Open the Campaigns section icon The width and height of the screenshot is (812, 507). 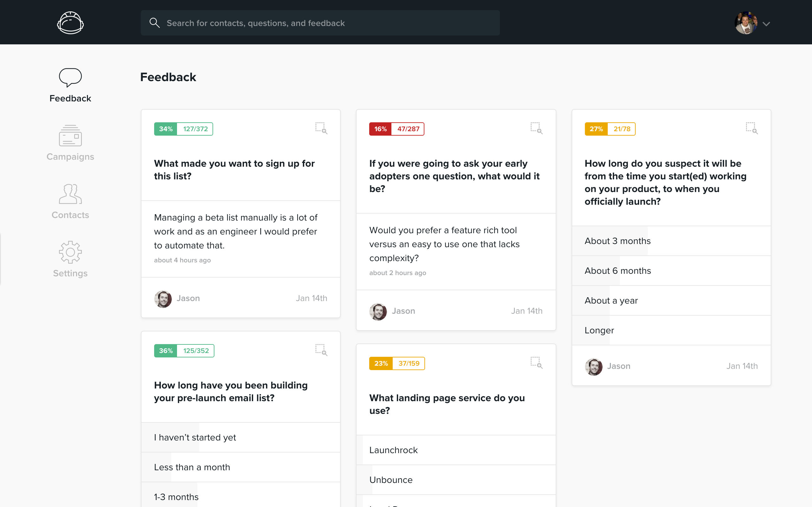click(x=70, y=136)
